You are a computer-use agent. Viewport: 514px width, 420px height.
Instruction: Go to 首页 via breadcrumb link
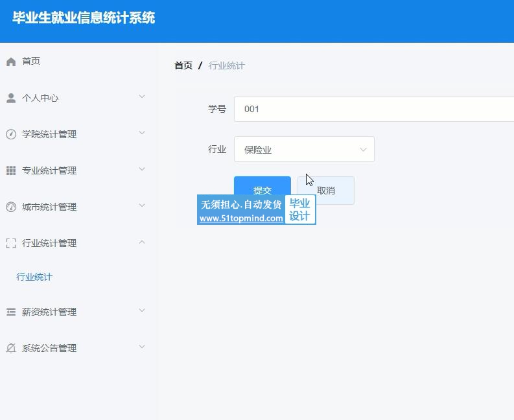coord(183,65)
